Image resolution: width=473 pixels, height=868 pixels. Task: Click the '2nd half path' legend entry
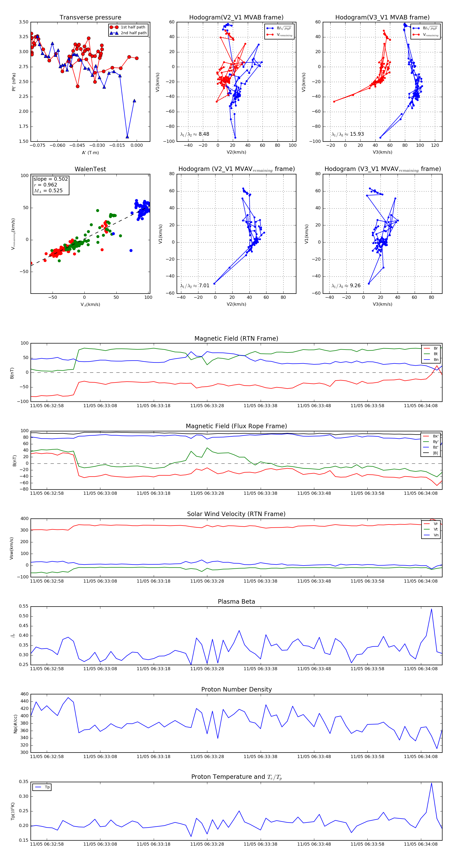pyautogui.click(x=128, y=33)
